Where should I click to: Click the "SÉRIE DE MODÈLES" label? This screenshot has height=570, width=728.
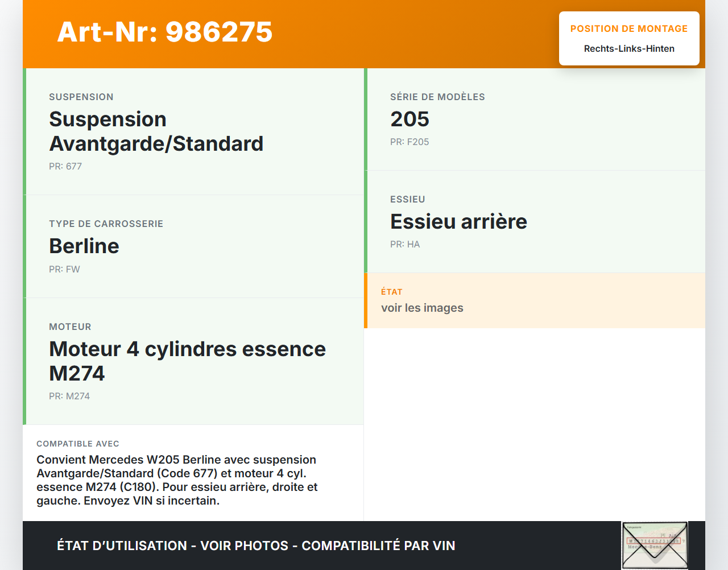coord(437,97)
